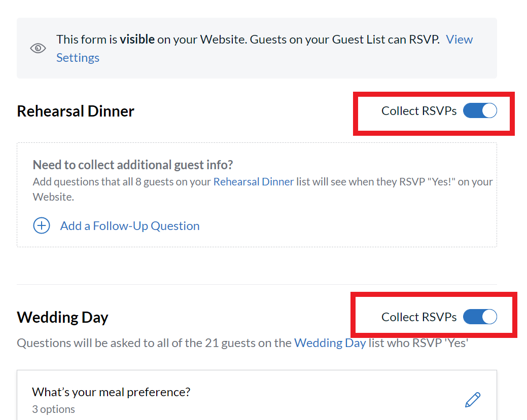Click Rehearsal Dinner's "Collect RSVPs" label

[x=419, y=111]
